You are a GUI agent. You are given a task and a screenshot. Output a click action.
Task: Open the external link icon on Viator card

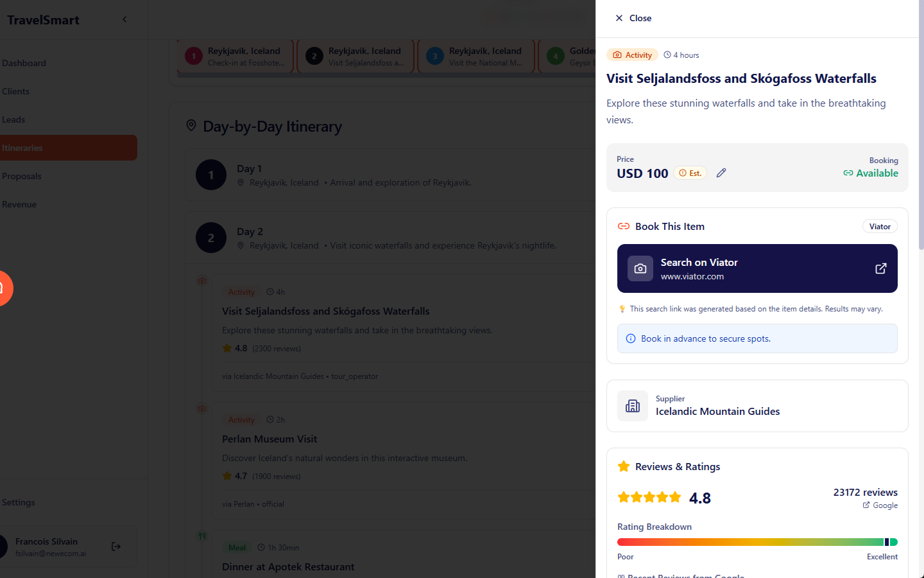pyautogui.click(x=881, y=268)
